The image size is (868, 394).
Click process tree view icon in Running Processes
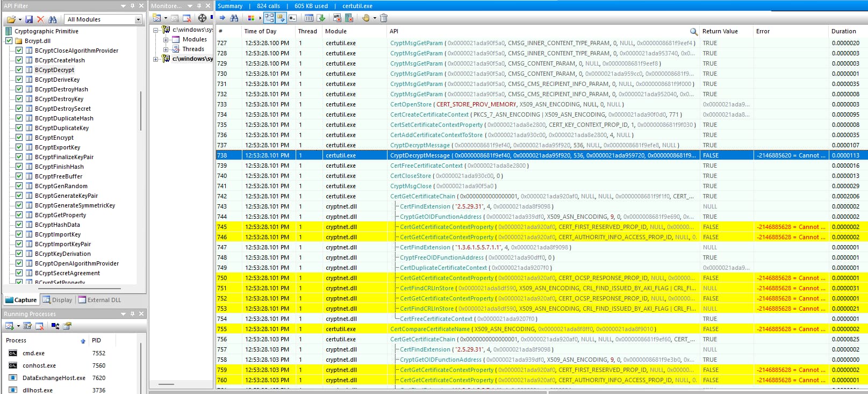(55, 326)
